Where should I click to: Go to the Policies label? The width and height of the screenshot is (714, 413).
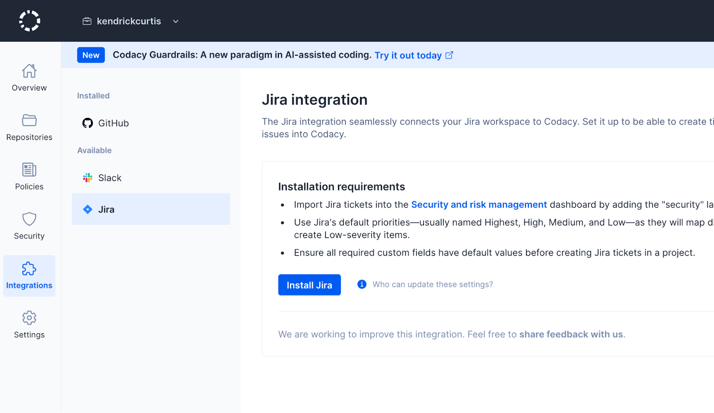[x=29, y=187]
